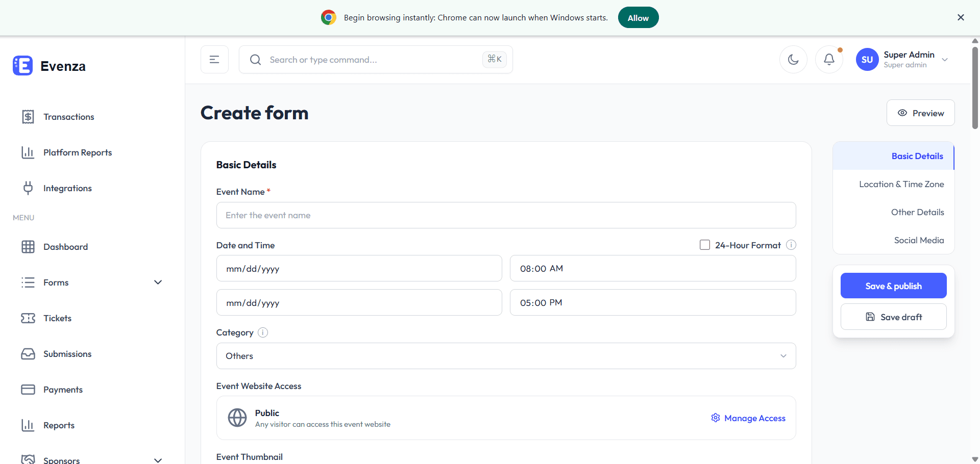Enable the 24-Hour Format checkbox

pos(705,245)
